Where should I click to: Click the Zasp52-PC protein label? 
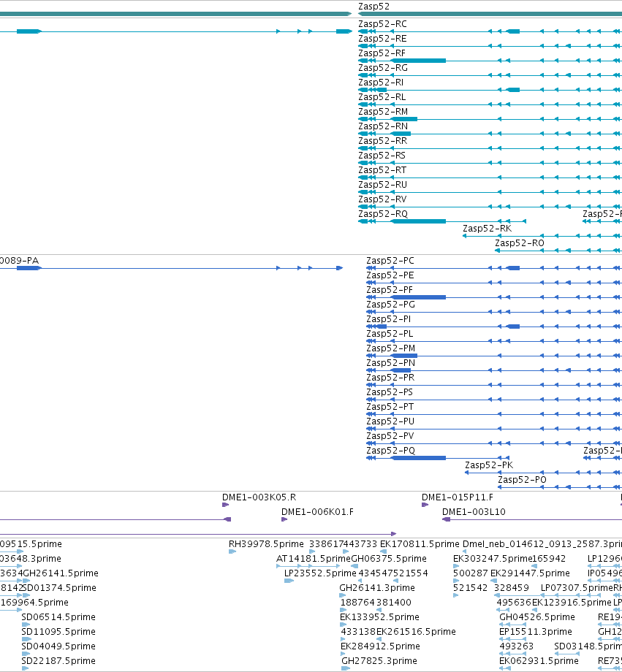(390, 261)
